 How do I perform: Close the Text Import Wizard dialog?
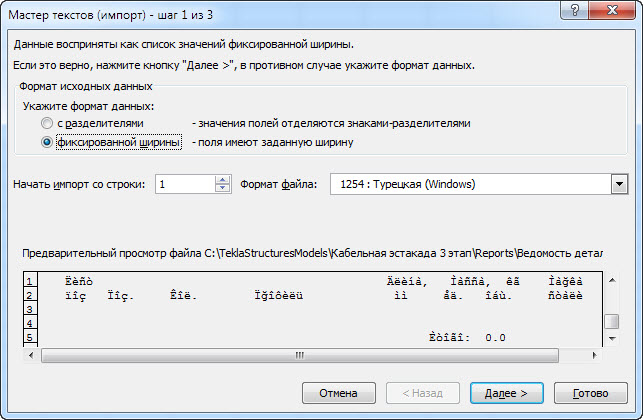point(612,10)
